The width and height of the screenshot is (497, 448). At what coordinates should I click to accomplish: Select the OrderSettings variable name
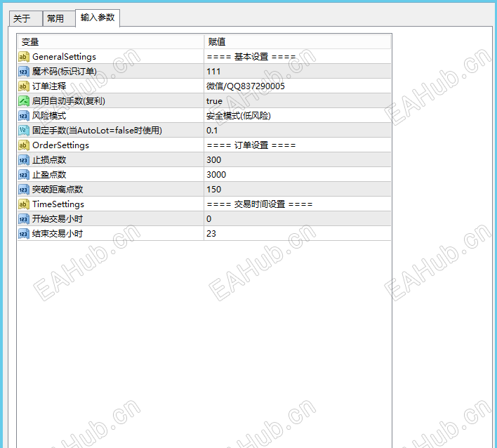tap(60, 145)
